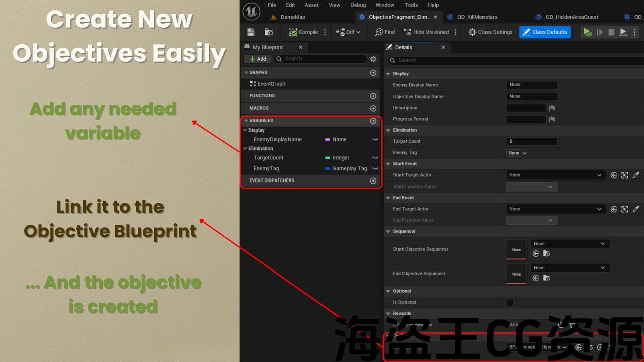Open the Asset menu

pos(311,5)
